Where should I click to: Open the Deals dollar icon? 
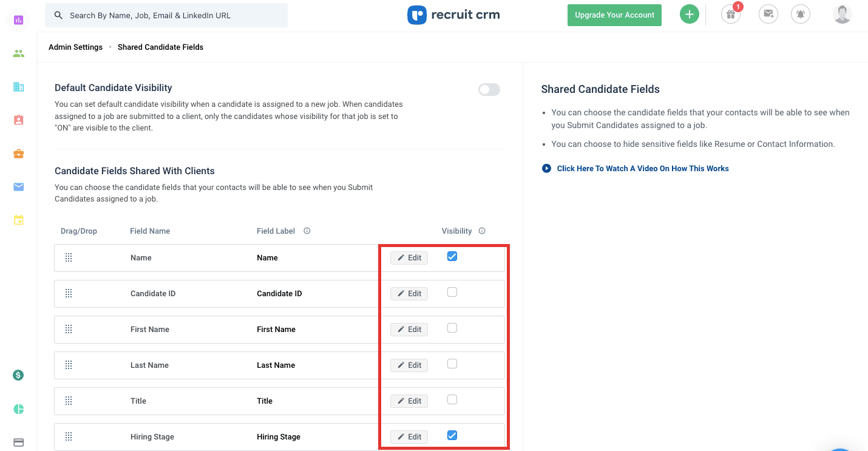click(18, 375)
